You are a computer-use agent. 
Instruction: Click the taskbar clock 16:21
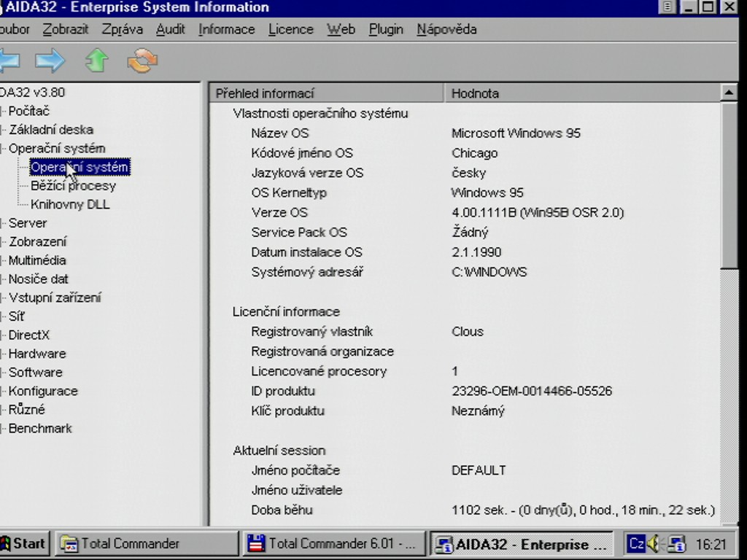pos(711,544)
